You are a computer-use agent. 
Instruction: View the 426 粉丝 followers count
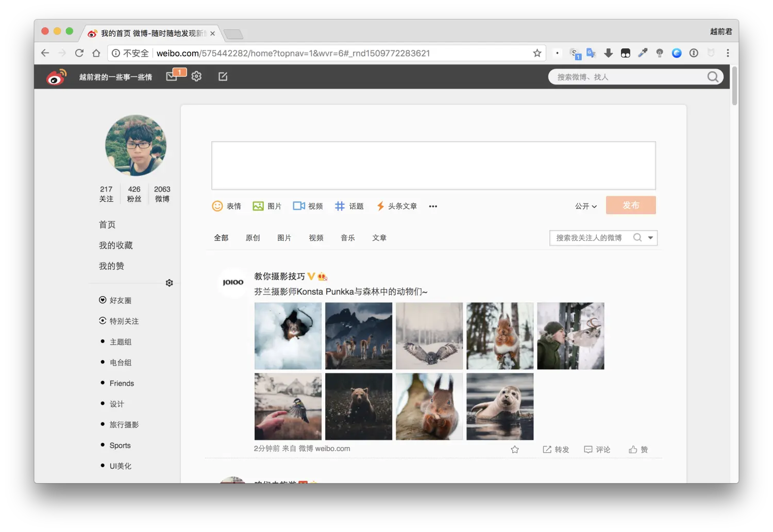coord(134,194)
